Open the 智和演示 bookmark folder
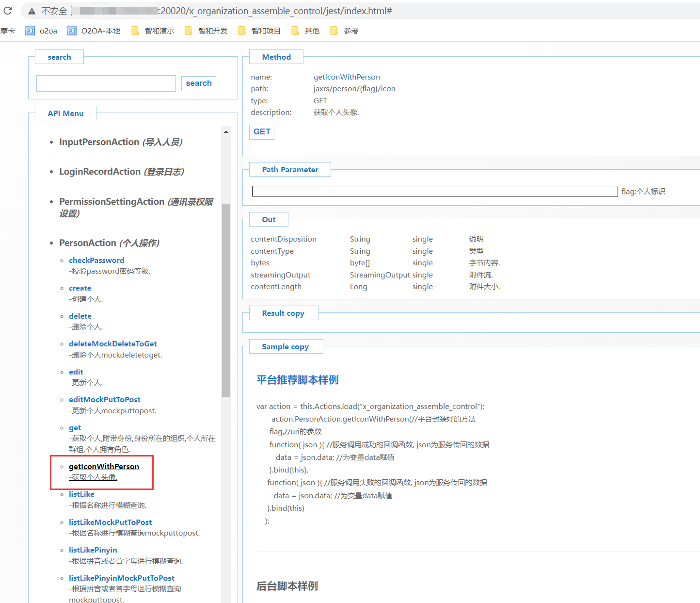 [x=153, y=31]
